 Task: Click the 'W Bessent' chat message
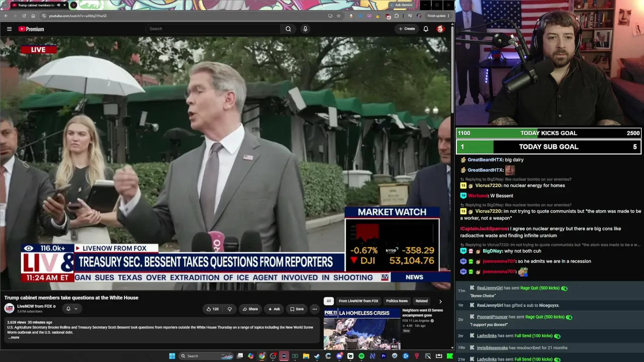coord(502,196)
